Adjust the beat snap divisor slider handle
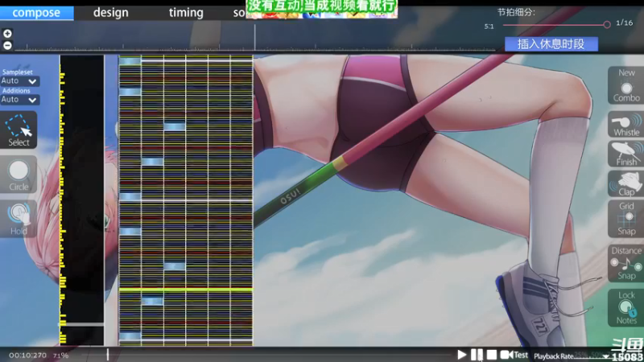 click(x=607, y=25)
